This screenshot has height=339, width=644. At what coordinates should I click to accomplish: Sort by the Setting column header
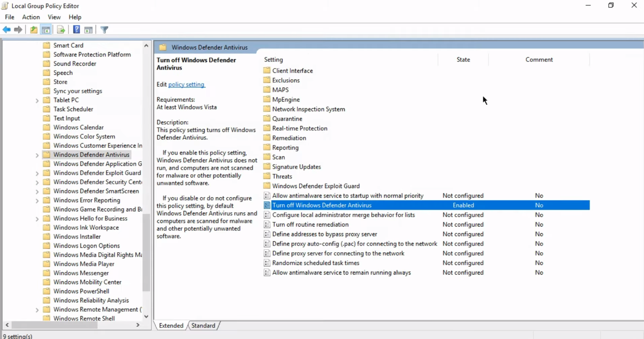[x=350, y=60]
